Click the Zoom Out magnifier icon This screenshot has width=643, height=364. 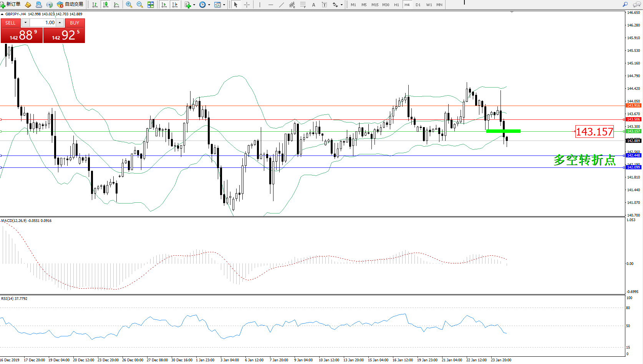click(x=140, y=5)
